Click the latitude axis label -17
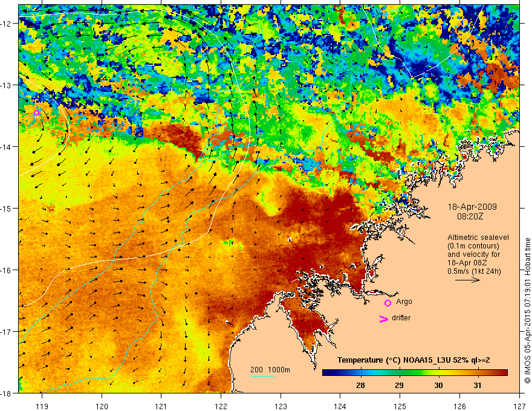This screenshot has width=532, height=411. click(x=6, y=331)
